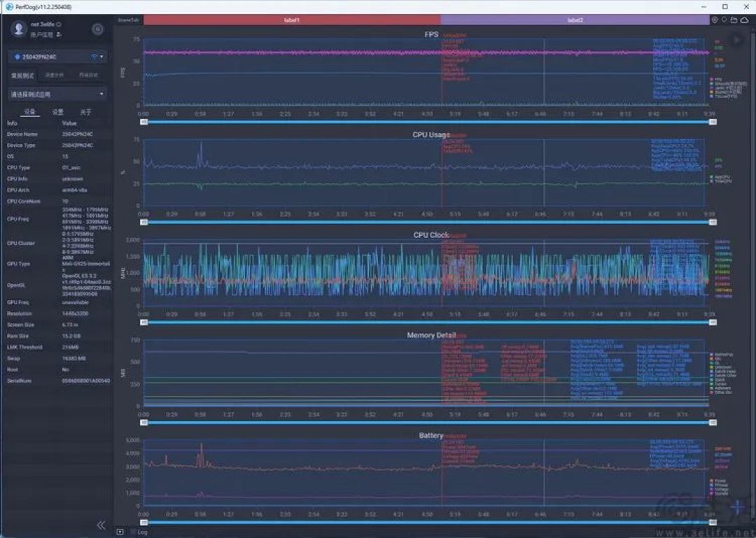Open the saved records folder icon

point(734,20)
